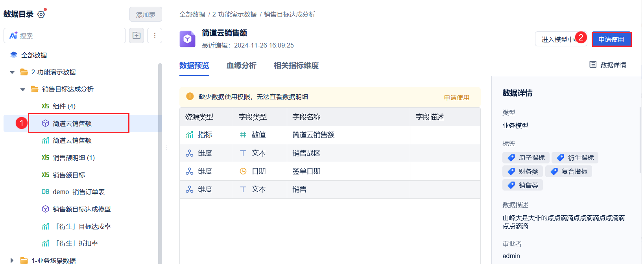Select 销售额目标达成模型 in the tree
This screenshot has width=644, height=264.
click(x=81, y=209)
